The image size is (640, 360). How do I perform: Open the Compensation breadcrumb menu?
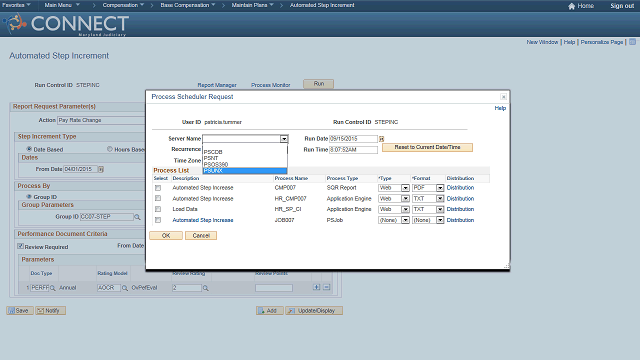point(123,5)
